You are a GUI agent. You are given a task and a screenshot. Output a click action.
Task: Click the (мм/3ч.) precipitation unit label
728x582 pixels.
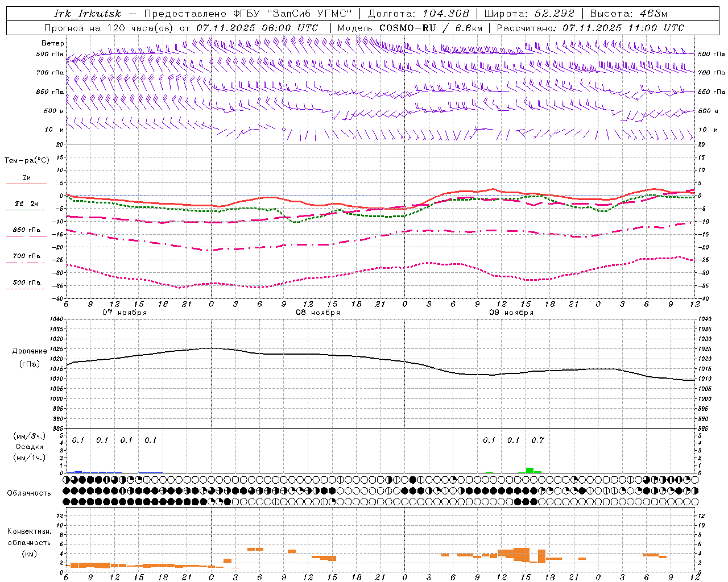point(30,436)
